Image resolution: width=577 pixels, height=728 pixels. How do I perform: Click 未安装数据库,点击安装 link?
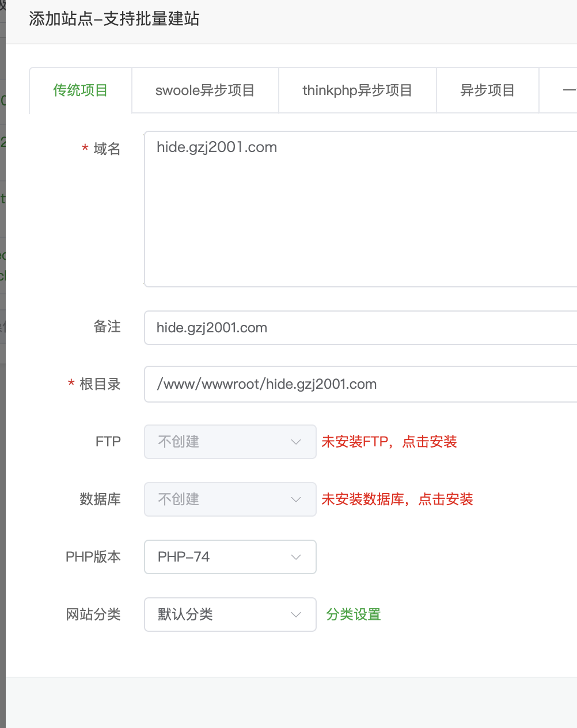(x=397, y=499)
